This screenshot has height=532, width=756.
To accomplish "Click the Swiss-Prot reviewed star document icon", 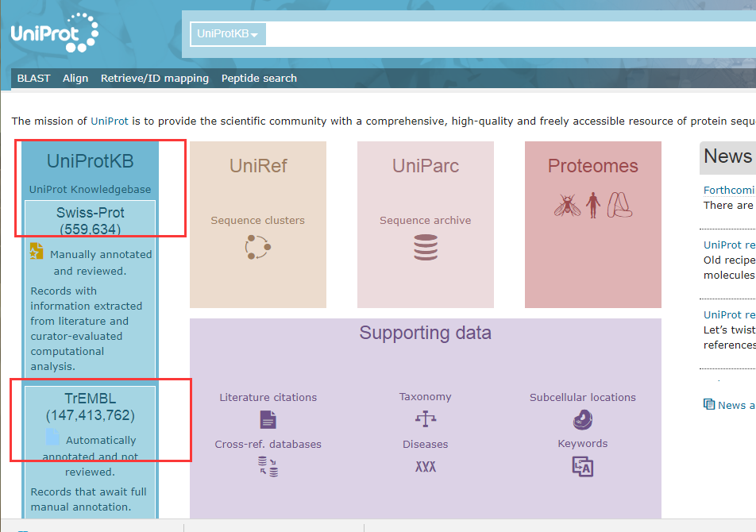I will click(x=37, y=251).
